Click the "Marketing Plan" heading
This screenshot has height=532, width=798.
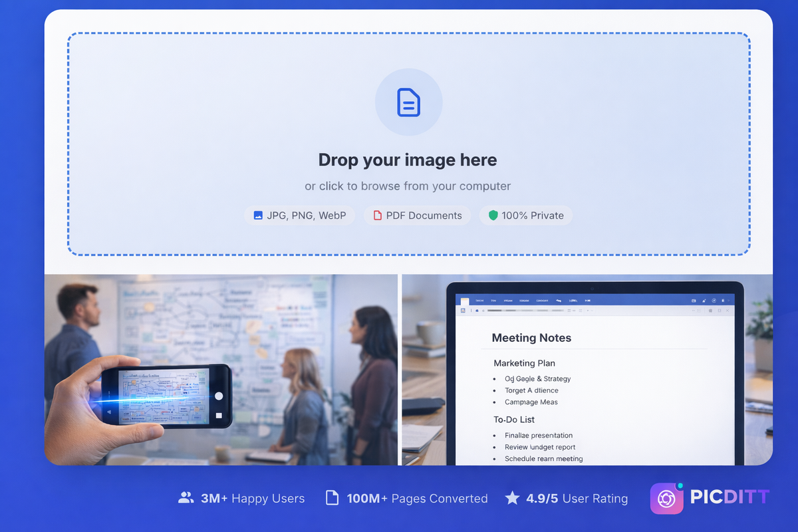point(524,363)
